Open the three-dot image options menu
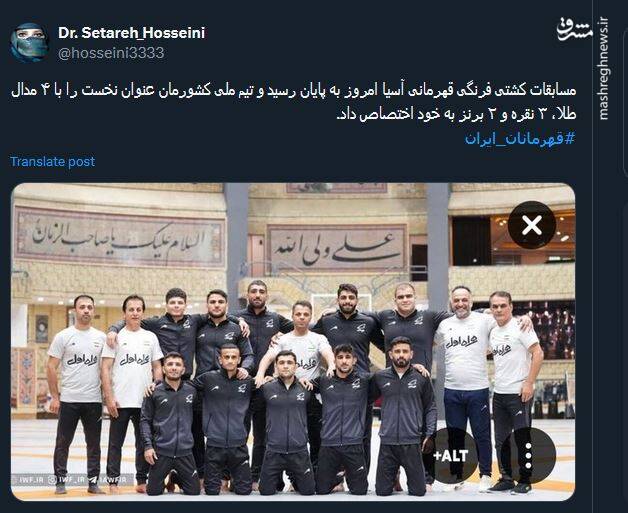This screenshot has height=513, width=628. [528, 455]
